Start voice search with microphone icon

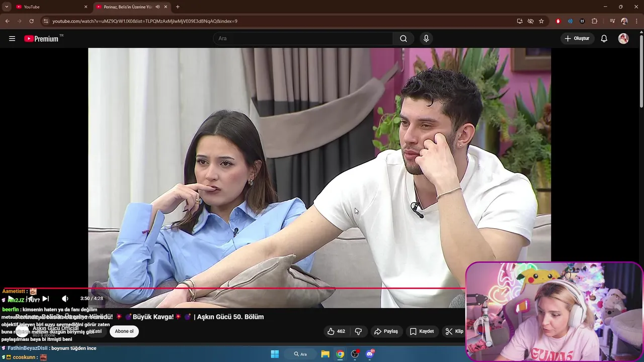tap(426, 39)
